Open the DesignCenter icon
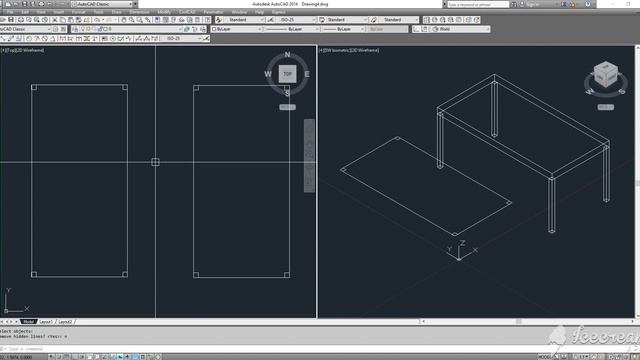 point(166,20)
